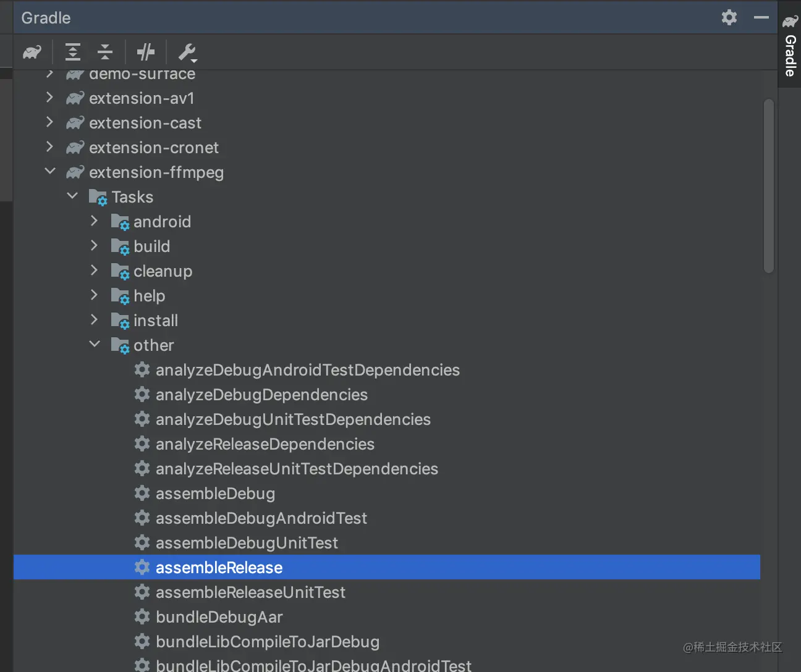Click the extension-cronet elephant icon
The width and height of the screenshot is (801, 672).
point(75,148)
